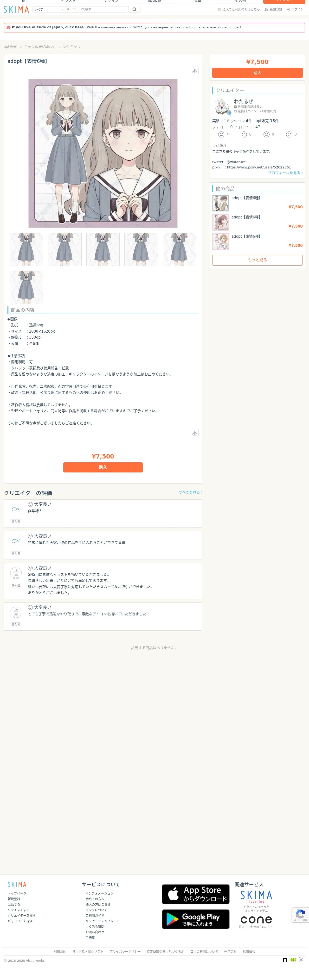Click the creator avatar of わたるぜ
Viewport: 309px width, 980px height.
coord(222,106)
